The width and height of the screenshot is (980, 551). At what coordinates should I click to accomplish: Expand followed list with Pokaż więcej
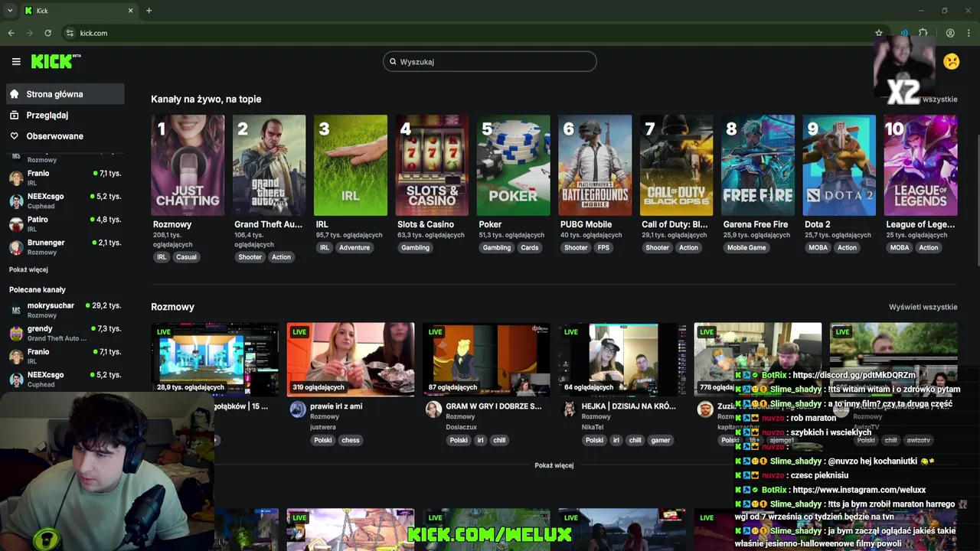pyautogui.click(x=28, y=269)
